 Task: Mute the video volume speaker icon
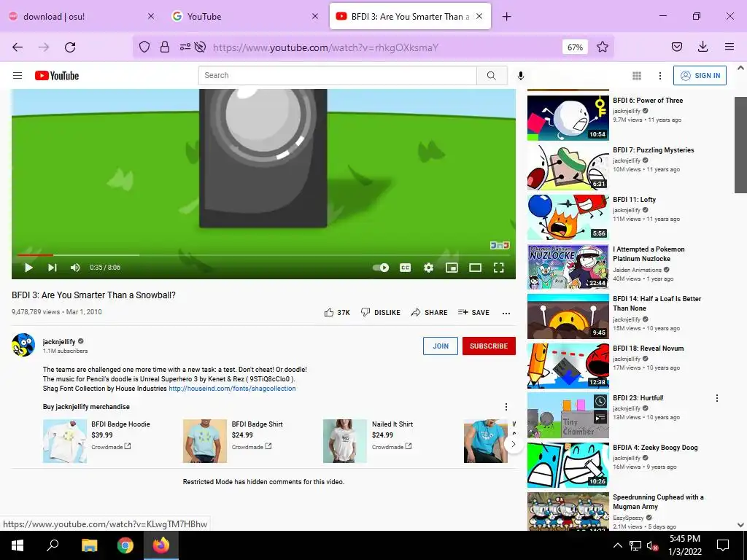tap(75, 268)
